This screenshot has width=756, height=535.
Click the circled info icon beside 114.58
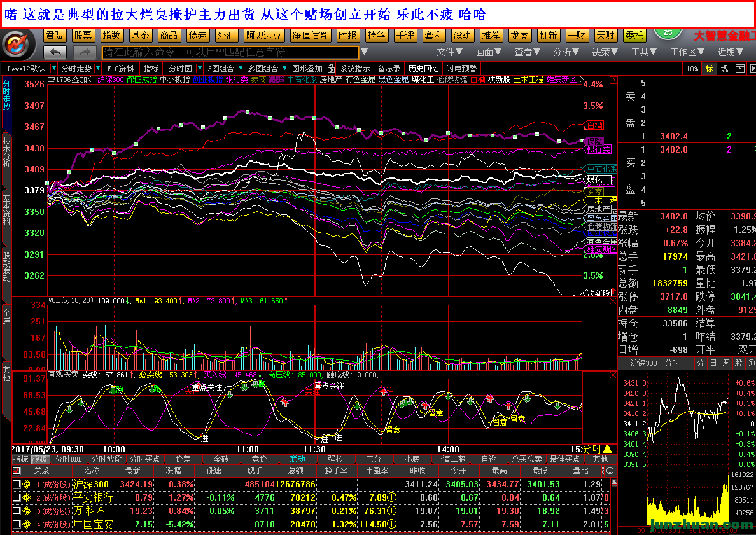coord(392,524)
